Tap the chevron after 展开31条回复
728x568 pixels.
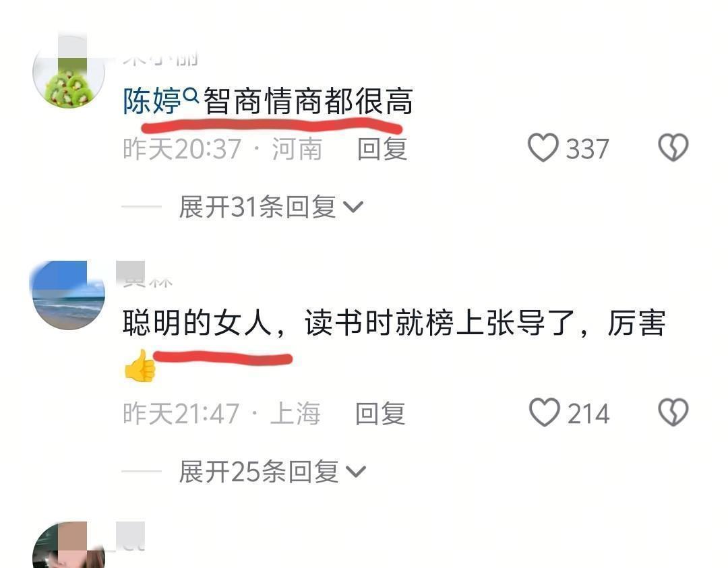coord(353,207)
